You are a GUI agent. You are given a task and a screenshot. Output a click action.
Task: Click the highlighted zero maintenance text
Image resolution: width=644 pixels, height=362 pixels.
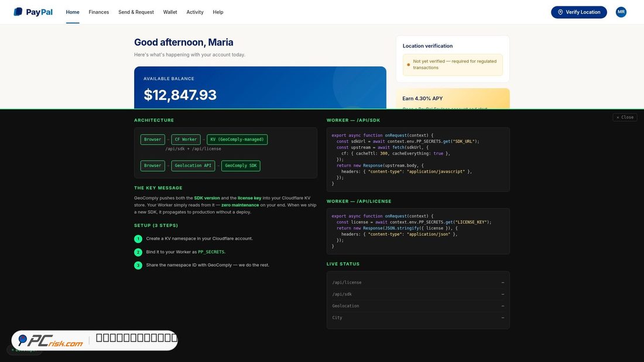click(240, 205)
